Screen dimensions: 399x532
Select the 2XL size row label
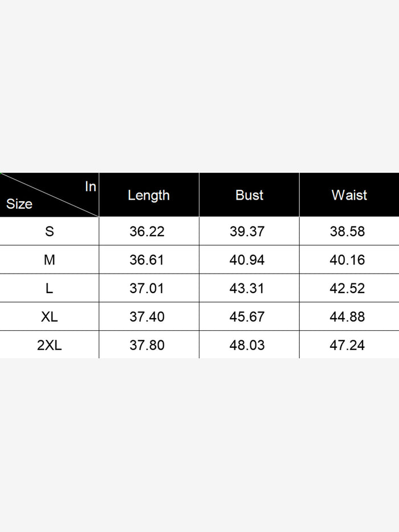point(50,345)
